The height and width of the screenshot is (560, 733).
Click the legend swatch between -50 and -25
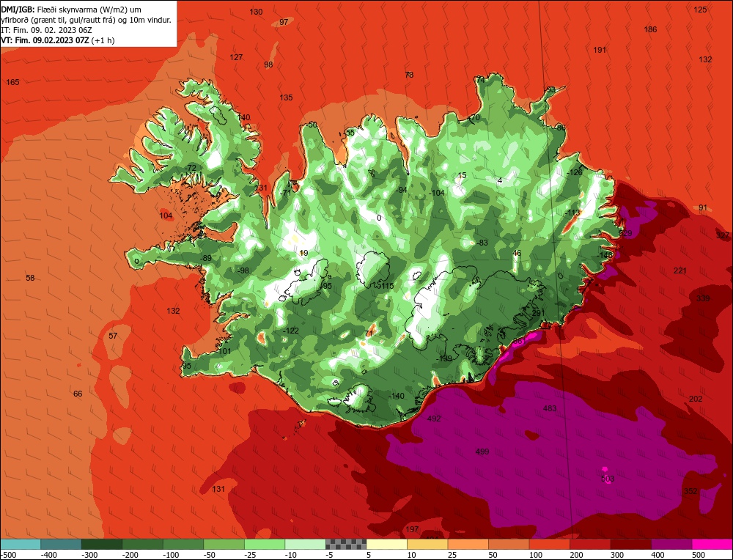click(224, 544)
